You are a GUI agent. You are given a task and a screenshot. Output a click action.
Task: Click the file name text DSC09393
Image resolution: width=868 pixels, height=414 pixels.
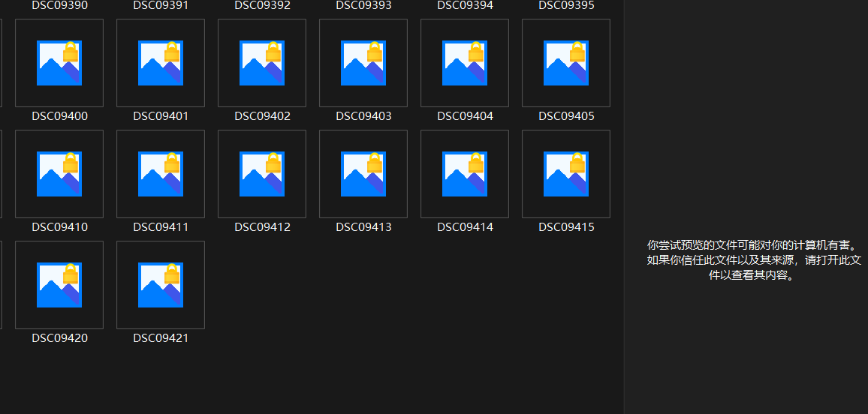(363, 5)
